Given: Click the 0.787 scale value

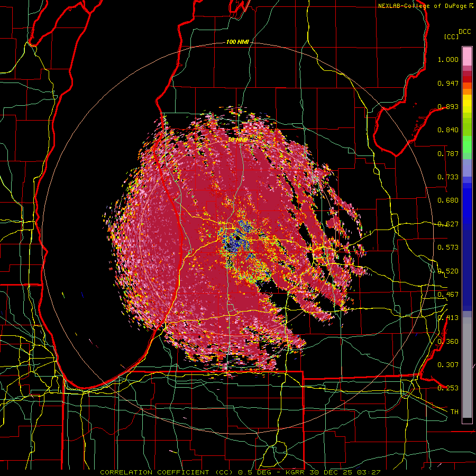Looking at the screenshot, I should click(x=448, y=153).
